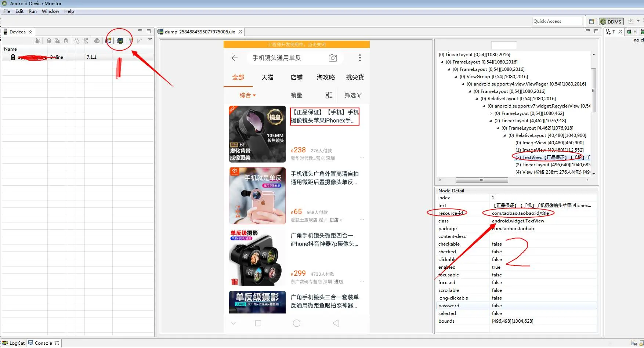Click the Cause GC trash can icon
This screenshot has height=348, width=644.
point(66,41)
